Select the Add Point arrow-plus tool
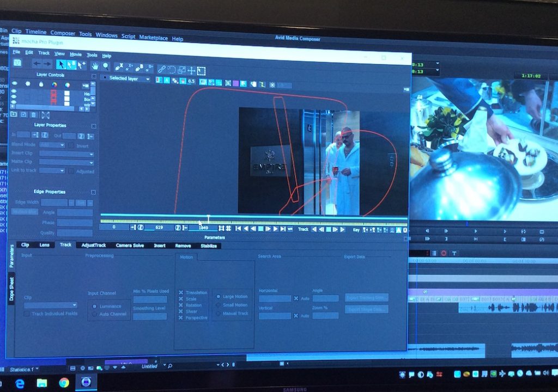Image resolution: width=558 pixels, height=392 pixels. [x=82, y=65]
